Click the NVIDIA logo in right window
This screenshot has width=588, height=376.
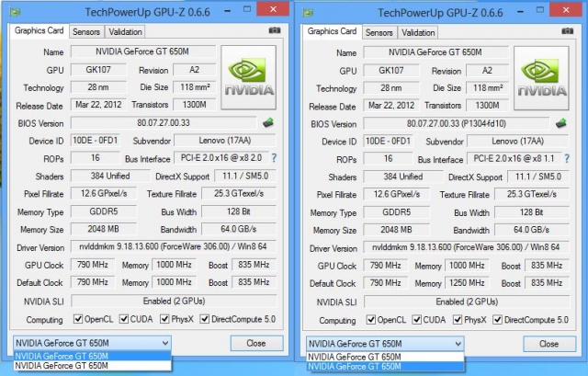[x=542, y=78]
